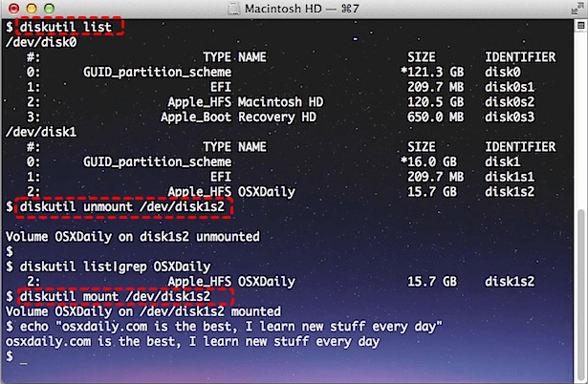
Task: Click the highlighted diskutil unmount command
Action: tap(124, 206)
